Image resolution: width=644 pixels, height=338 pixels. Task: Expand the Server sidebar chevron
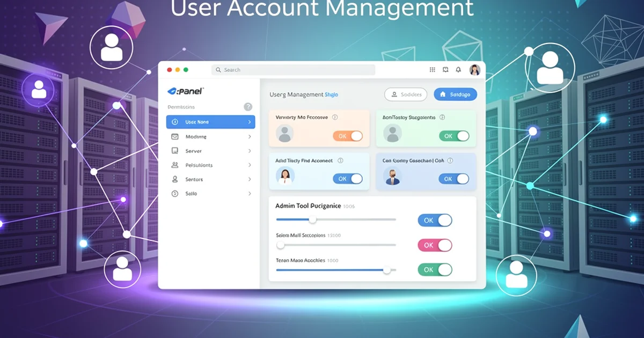coord(250,151)
